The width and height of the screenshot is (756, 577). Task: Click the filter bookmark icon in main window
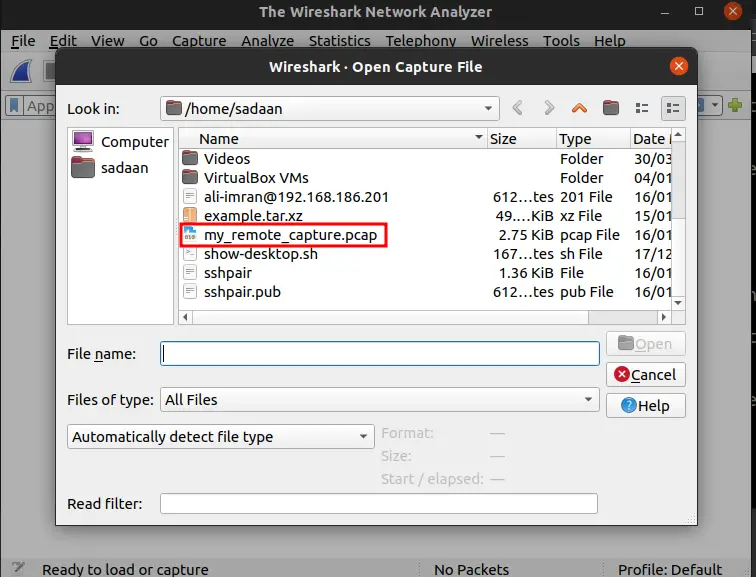pyautogui.click(x=14, y=105)
